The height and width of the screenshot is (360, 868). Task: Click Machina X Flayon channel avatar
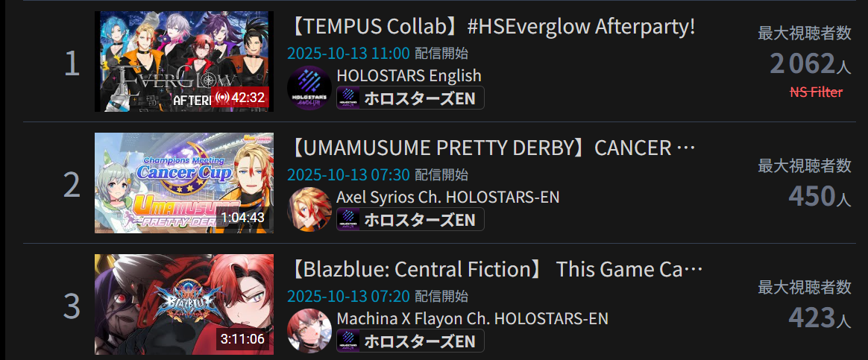tap(309, 331)
